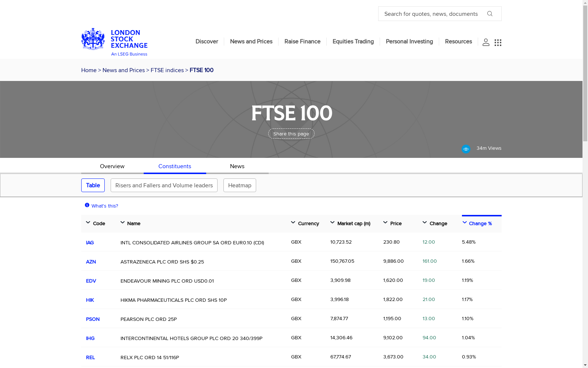Click ENDEAVOUR MINING PLC ORD USD0.01 name

[167, 281]
